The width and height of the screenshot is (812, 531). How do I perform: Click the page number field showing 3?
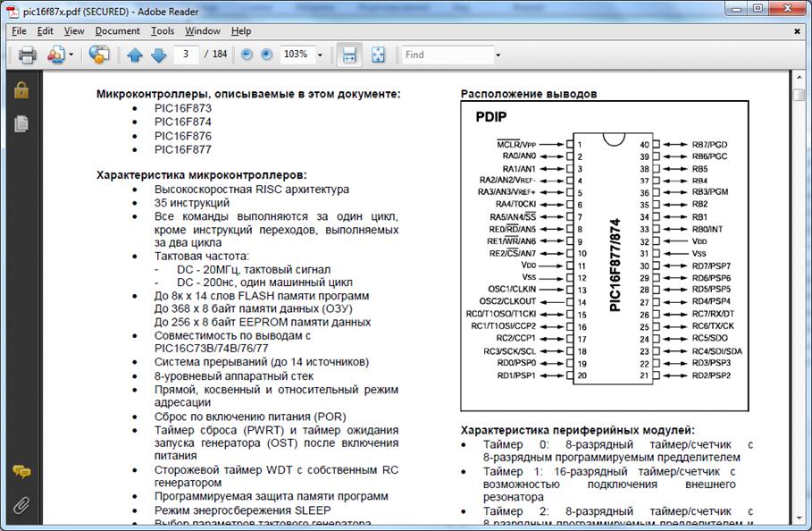click(186, 55)
